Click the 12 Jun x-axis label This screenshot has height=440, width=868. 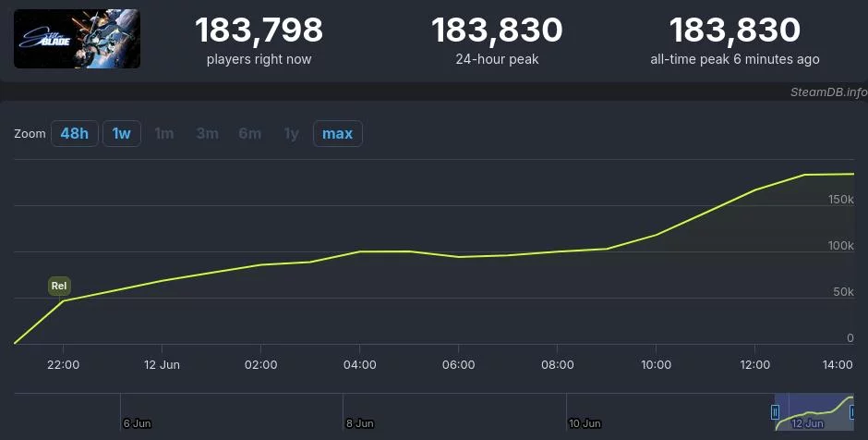click(x=162, y=364)
